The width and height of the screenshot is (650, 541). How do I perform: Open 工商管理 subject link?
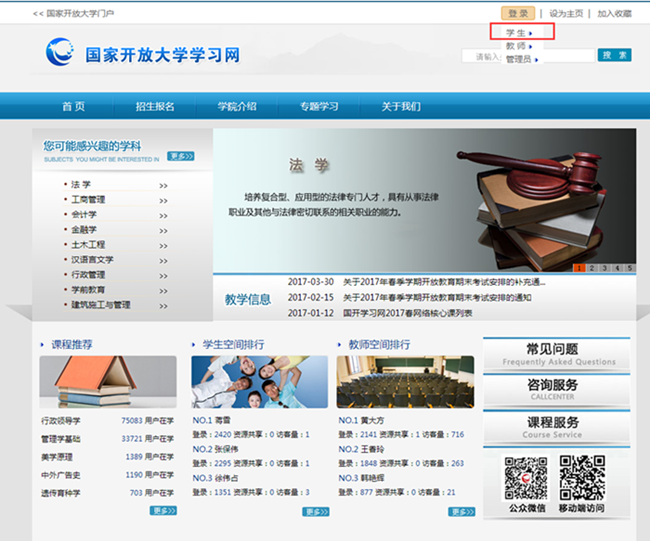click(x=88, y=199)
